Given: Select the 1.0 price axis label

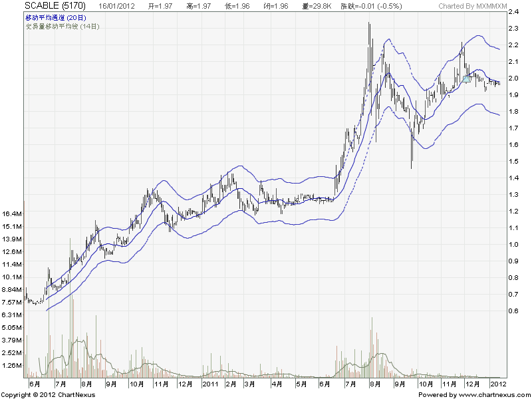Looking at the screenshot, I should pyautogui.click(x=513, y=245).
